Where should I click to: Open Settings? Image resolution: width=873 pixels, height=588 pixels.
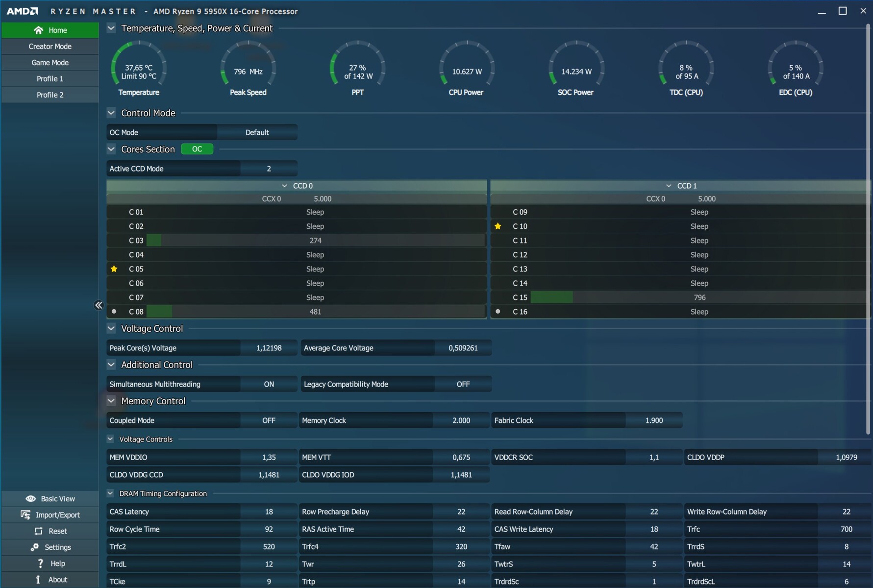(x=50, y=547)
